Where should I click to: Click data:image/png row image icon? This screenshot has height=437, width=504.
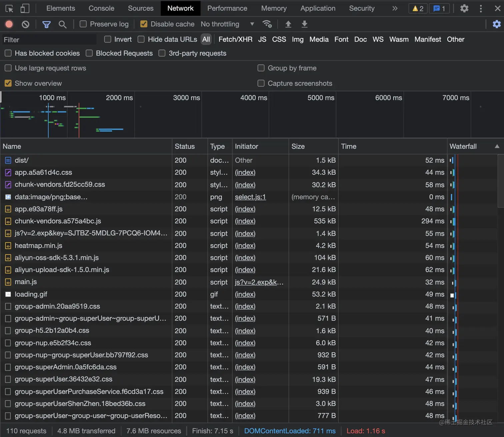[8, 197]
